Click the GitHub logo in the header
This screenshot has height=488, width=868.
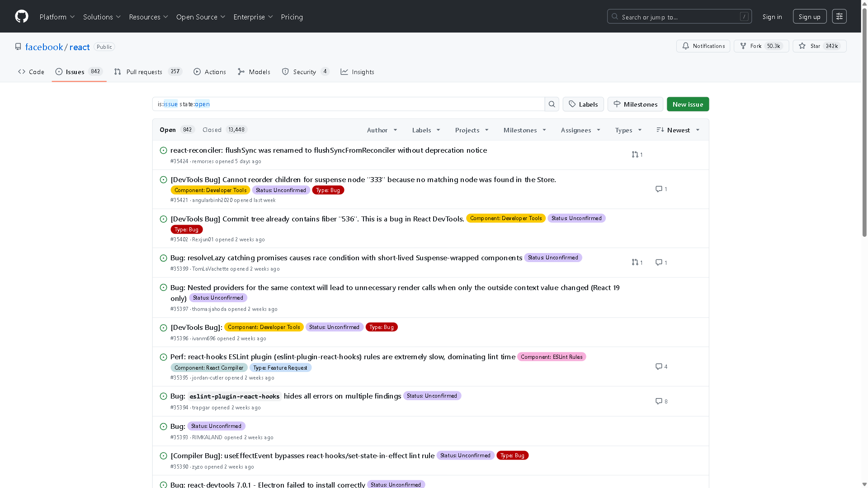coord(21,16)
